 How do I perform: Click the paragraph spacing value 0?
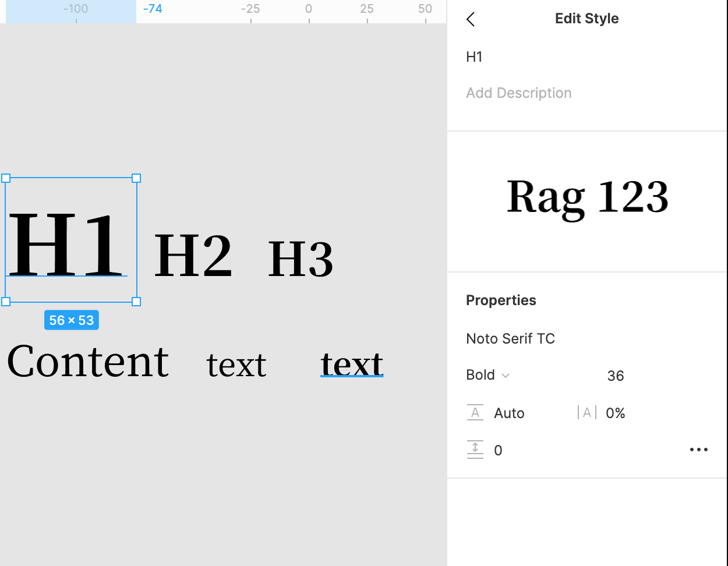point(498,451)
